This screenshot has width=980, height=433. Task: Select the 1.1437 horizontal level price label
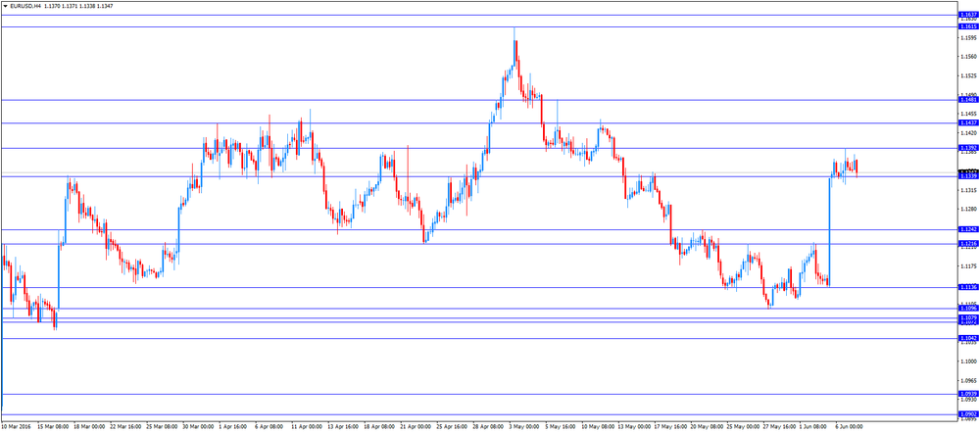point(969,123)
